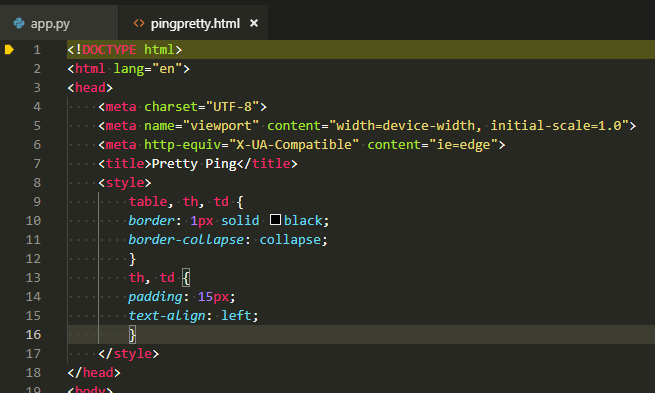Click the DOCTYPE keyword on line 1
The width and height of the screenshot is (655, 393).
tap(109, 50)
